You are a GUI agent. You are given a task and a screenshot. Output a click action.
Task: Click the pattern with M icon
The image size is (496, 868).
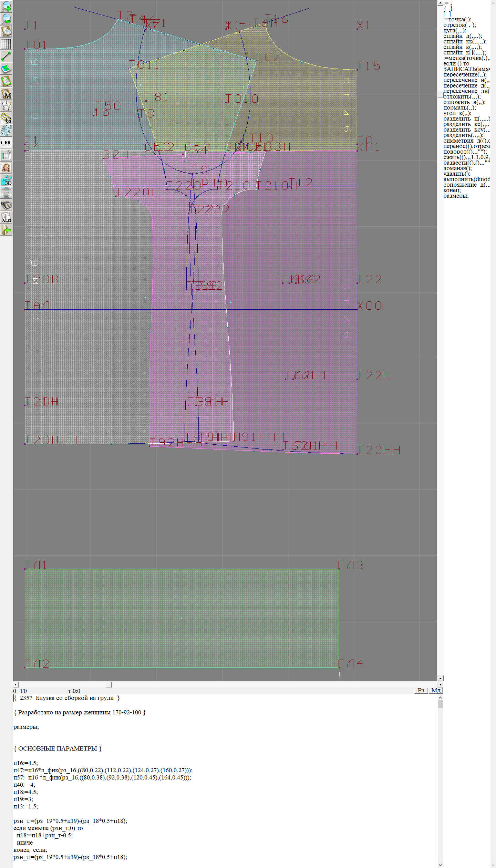click(6, 94)
